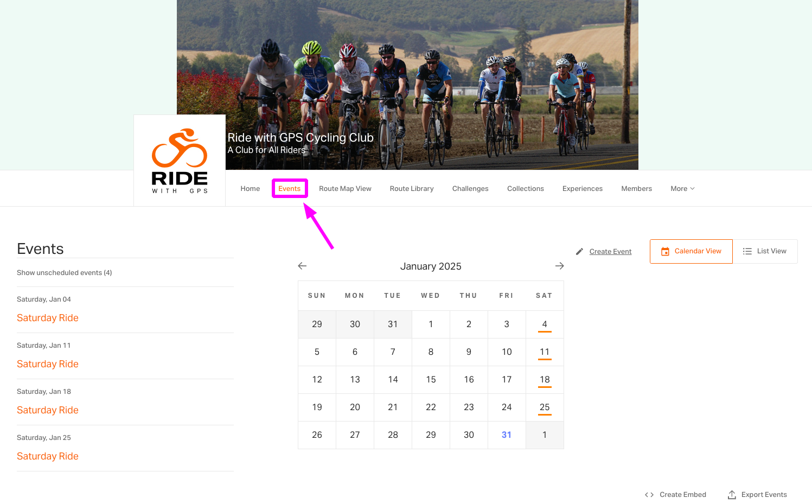Open the Challenges tab

click(470, 189)
